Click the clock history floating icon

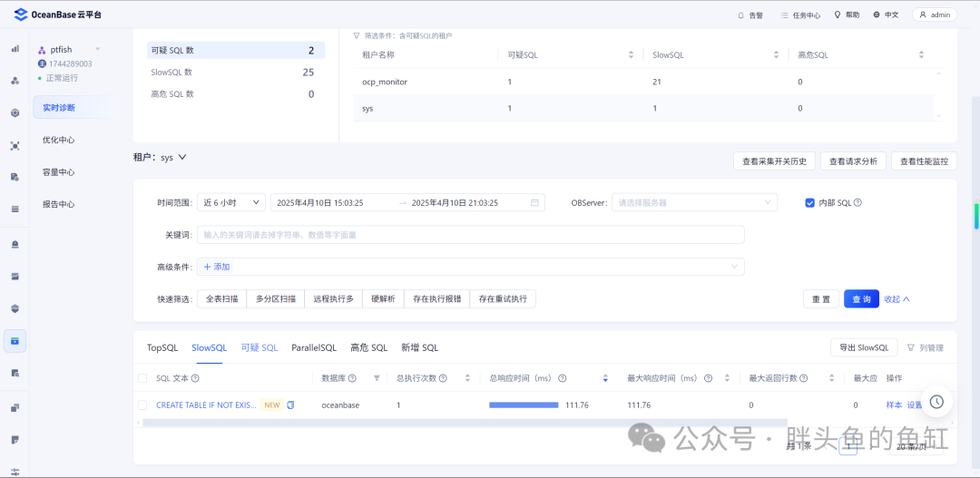point(936,402)
